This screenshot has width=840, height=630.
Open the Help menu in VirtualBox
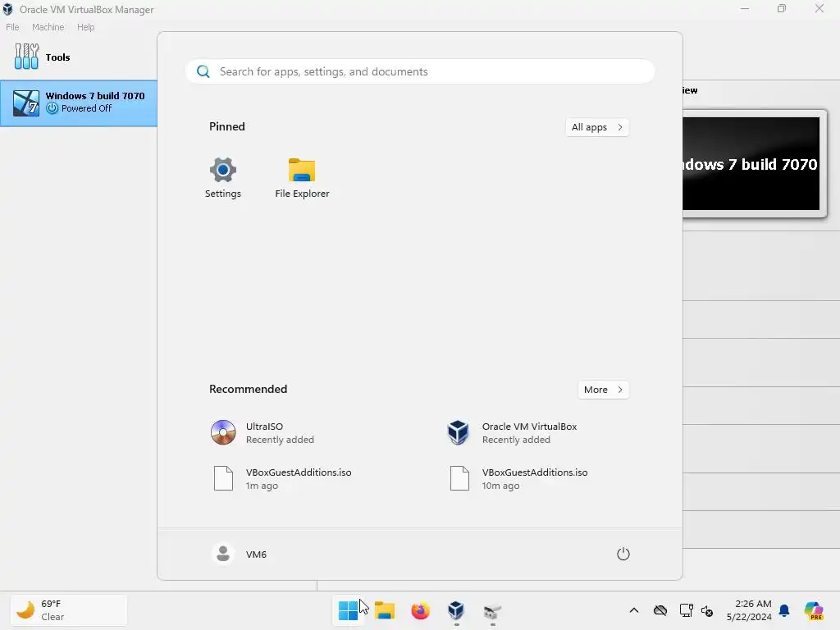pyautogui.click(x=85, y=27)
